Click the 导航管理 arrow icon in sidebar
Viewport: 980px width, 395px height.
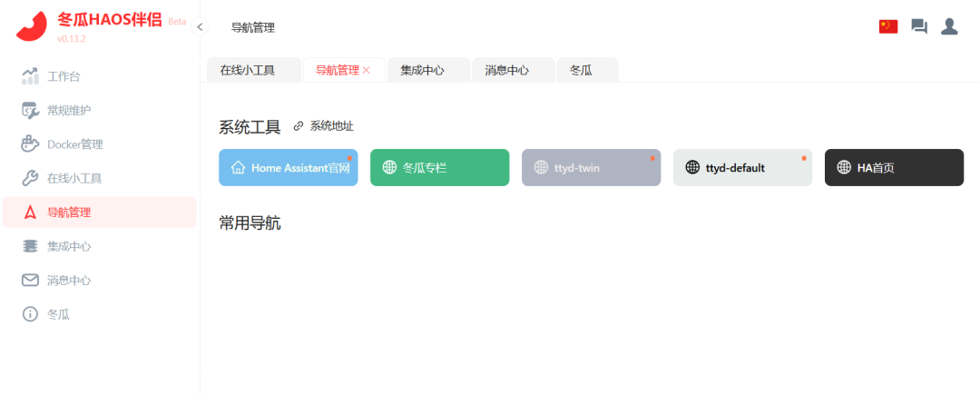[30, 212]
